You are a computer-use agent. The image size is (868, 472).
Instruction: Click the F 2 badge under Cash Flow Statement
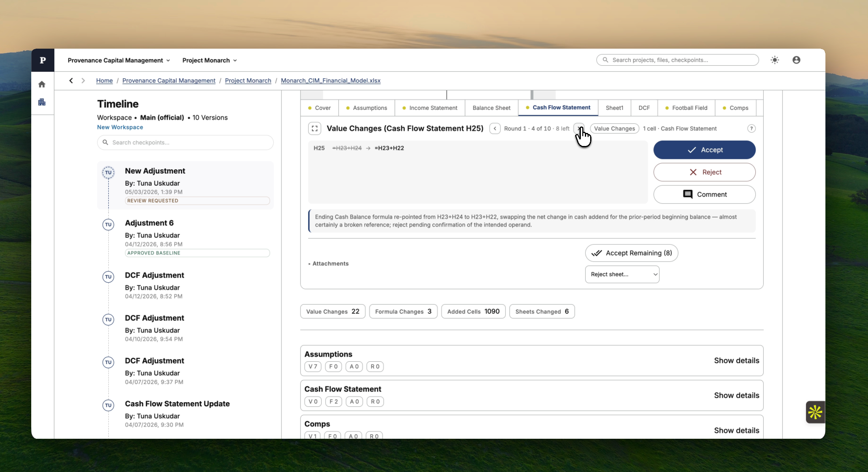tap(333, 401)
